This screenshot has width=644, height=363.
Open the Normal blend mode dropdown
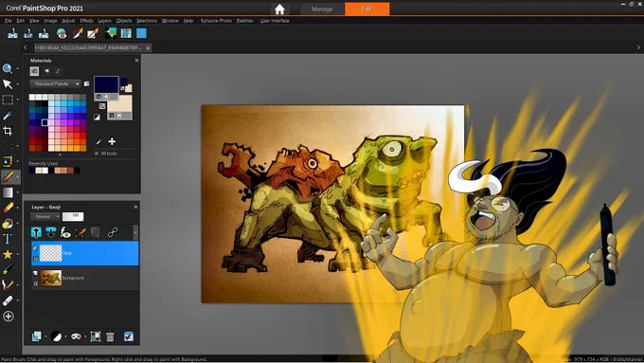point(45,217)
